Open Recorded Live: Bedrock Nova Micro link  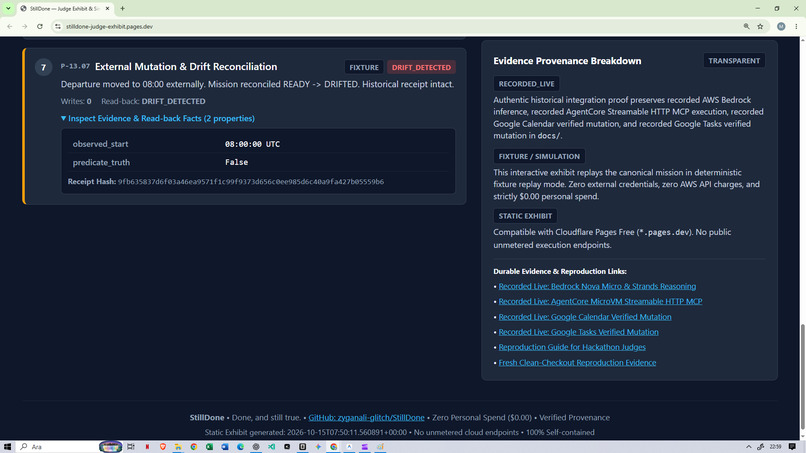click(597, 286)
